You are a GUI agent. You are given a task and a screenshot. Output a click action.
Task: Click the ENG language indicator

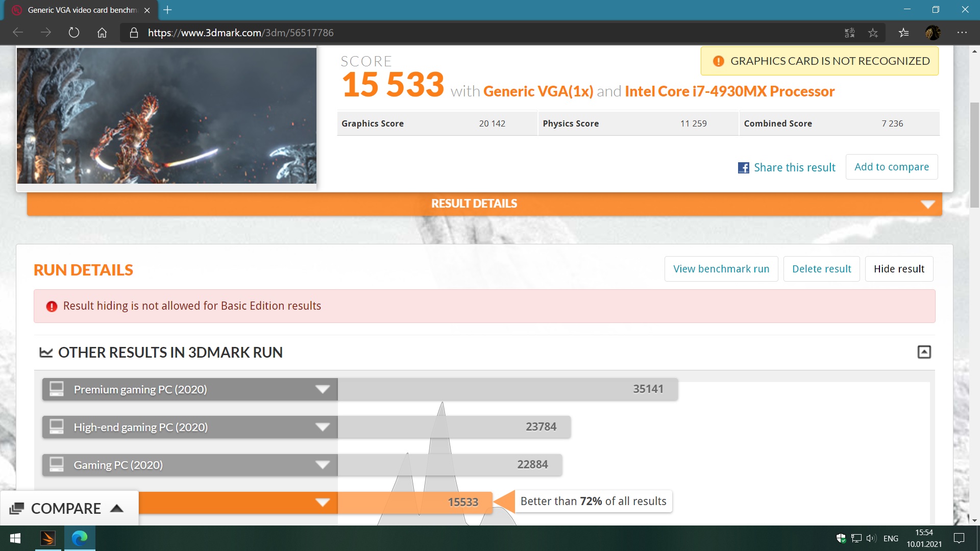[x=891, y=539]
